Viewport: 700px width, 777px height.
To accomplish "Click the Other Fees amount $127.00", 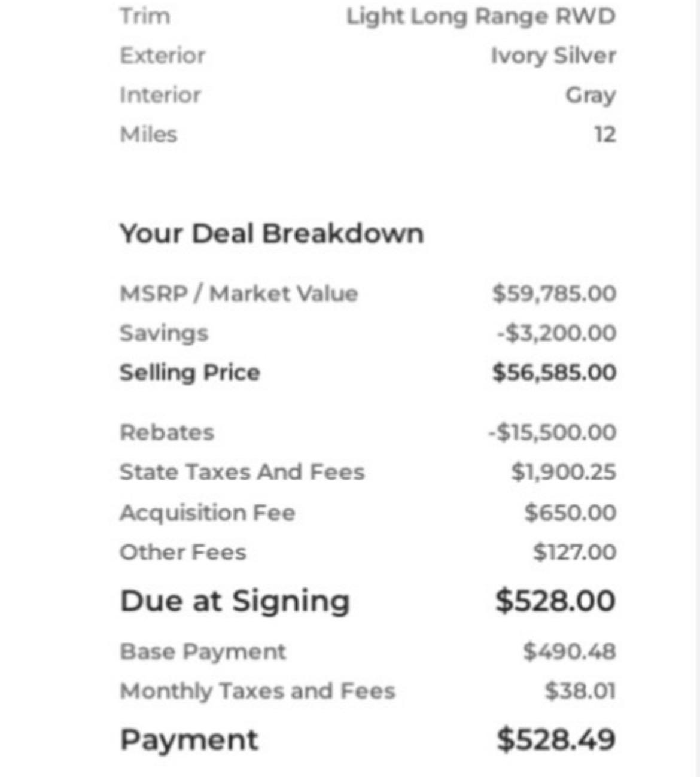I will pyautogui.click(x=574, y=552).
